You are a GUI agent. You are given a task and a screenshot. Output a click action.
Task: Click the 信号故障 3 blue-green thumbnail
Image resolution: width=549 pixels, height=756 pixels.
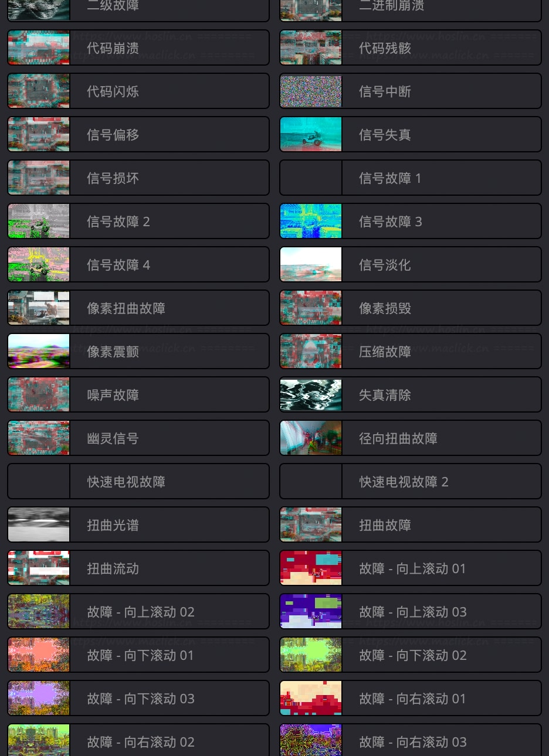[311, 221]
